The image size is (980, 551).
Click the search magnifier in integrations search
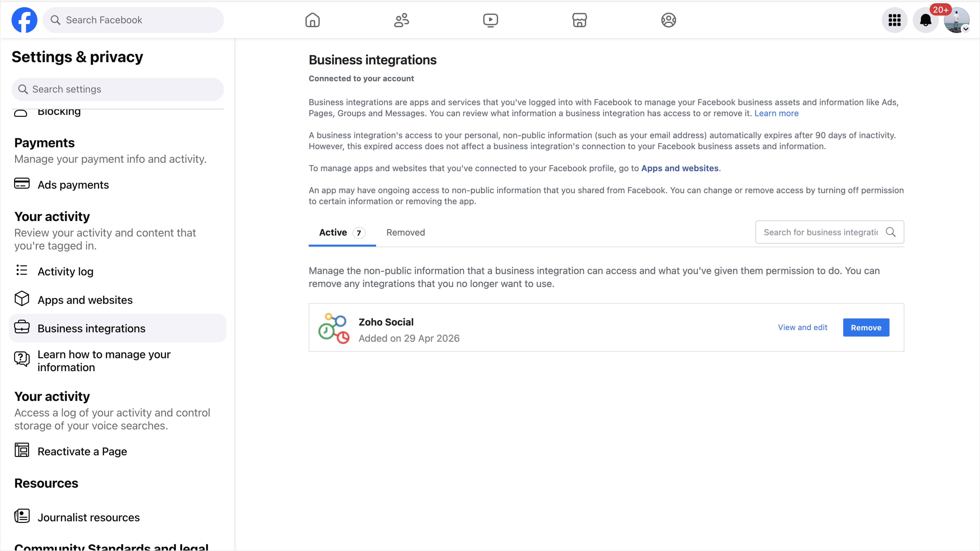[891, 232]
